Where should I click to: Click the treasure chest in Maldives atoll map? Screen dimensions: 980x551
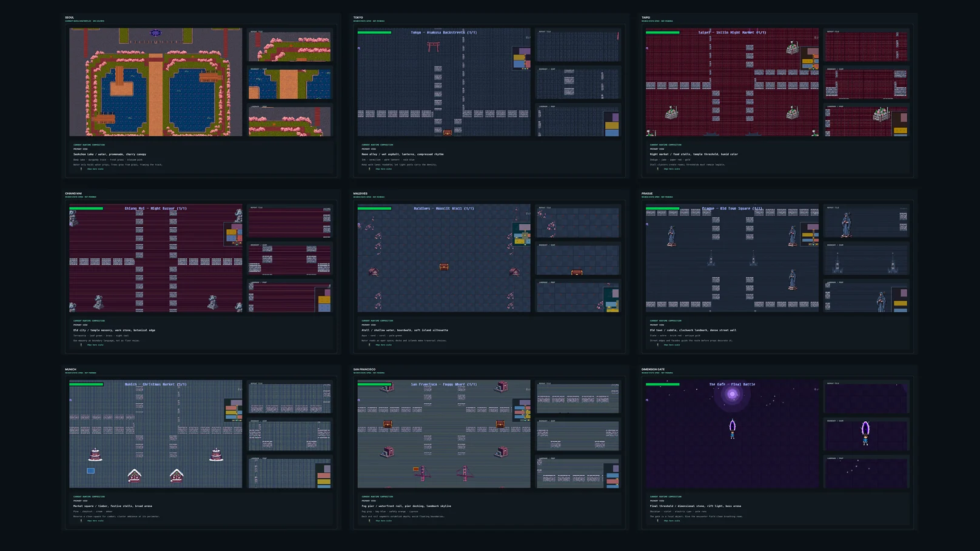(444, 267)
